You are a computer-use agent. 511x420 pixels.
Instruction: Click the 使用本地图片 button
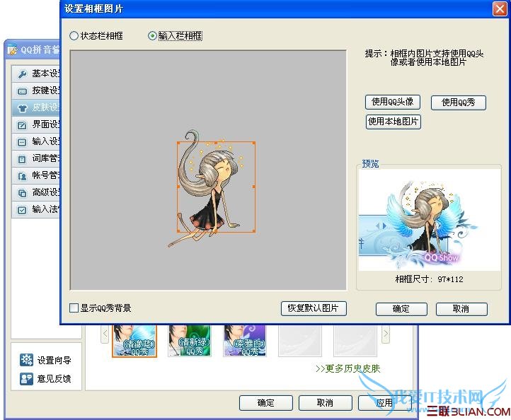click(x=393, y=122)
